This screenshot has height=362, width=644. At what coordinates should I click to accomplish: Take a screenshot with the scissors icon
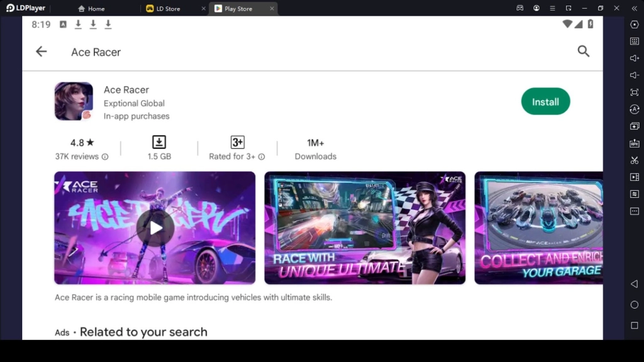(x=635, y=160)
